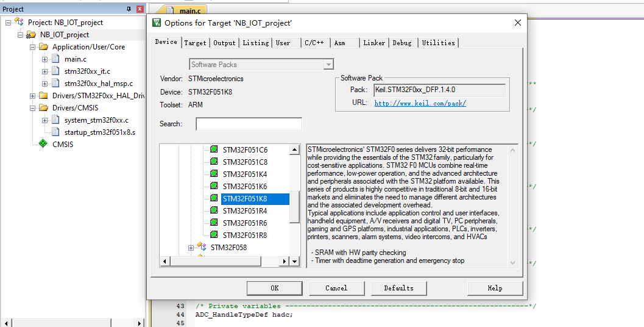The width and height of the screenshot is (644, 327).
Task: Click the stm32f0xx_it.c file icon
Action: pos(56,71)
